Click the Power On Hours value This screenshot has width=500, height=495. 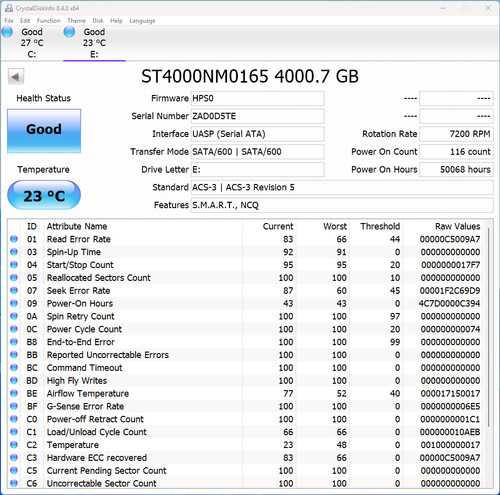tap(456, 170)
